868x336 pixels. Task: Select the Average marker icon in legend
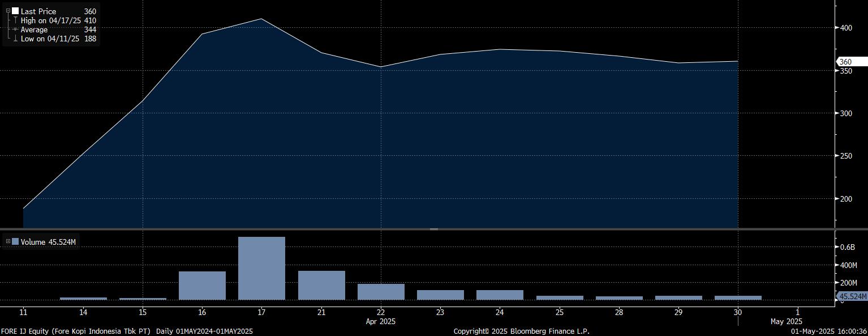coord(15,29)
